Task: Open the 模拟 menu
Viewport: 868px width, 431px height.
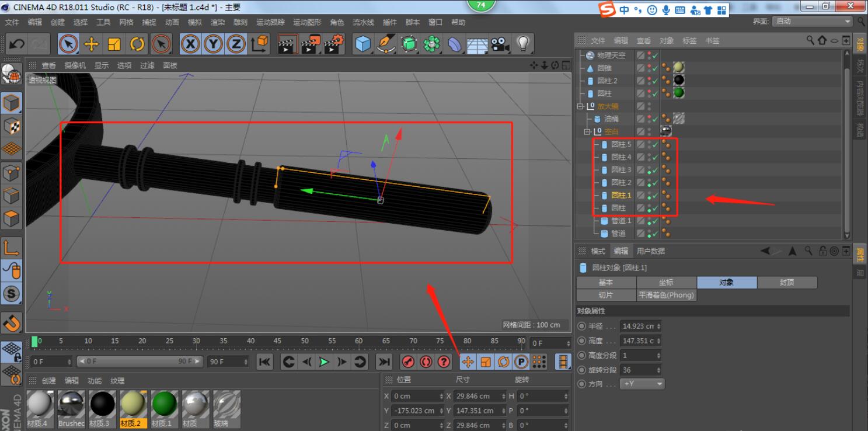Action: click(x=195, y=22)
